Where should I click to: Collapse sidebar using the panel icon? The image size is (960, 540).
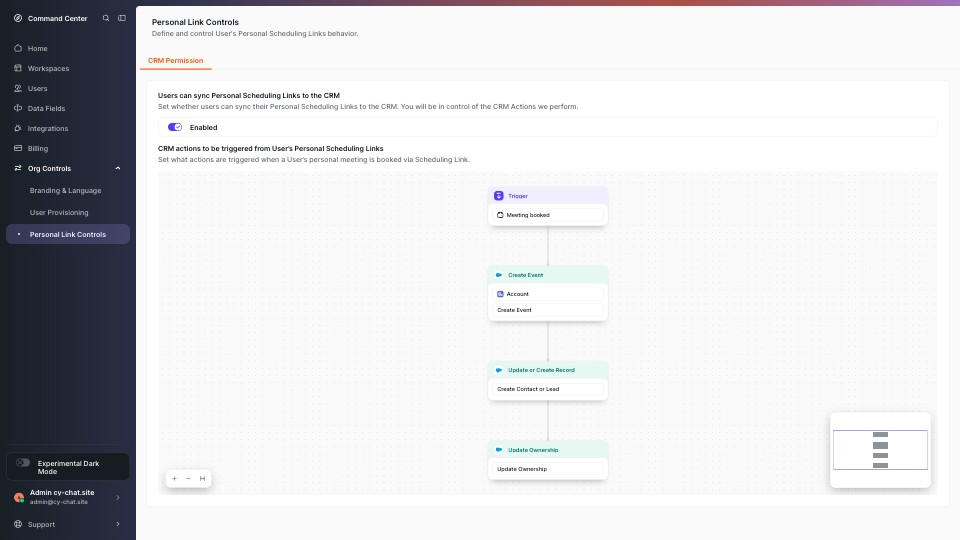coord(122,18)
